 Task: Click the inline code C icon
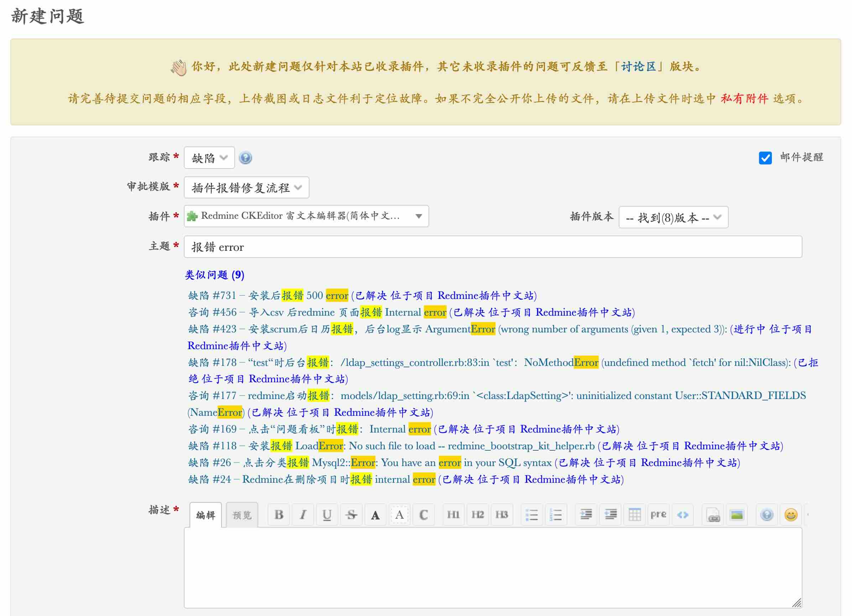coord(424,514)
